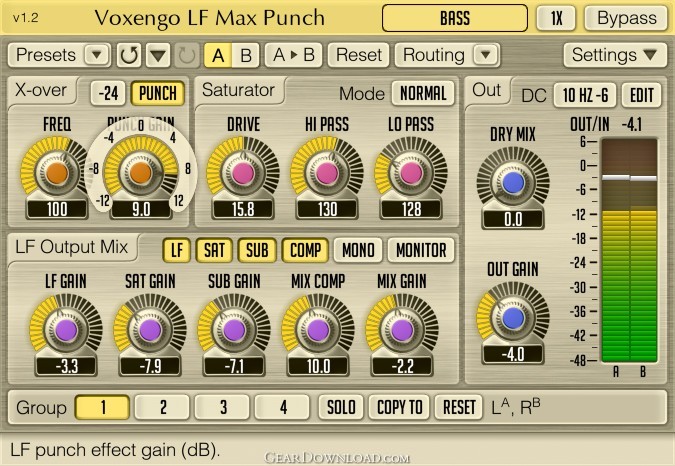
Task: Click the output level meter
Action: (x=629, y=250)
